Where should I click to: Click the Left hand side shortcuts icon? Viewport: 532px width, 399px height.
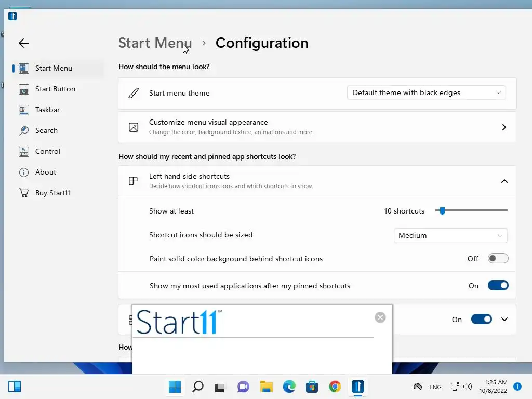[134, 181]
